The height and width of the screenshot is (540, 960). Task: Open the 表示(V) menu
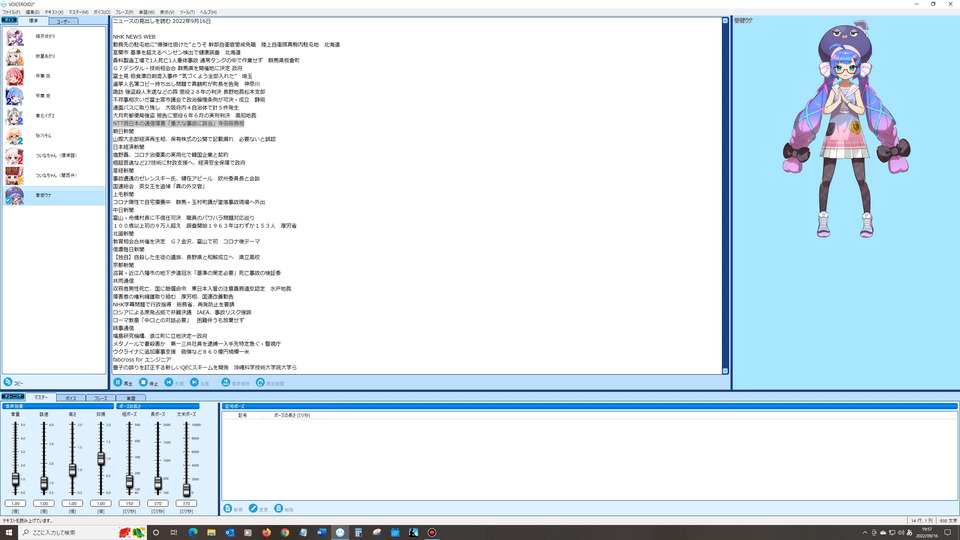(167, 12)
